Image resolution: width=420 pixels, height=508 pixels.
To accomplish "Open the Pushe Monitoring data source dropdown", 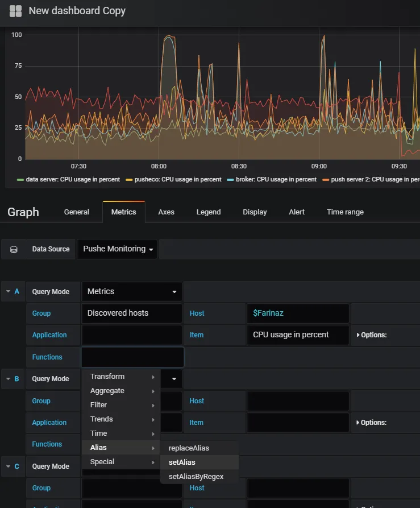I will click(x=117, y=249).
